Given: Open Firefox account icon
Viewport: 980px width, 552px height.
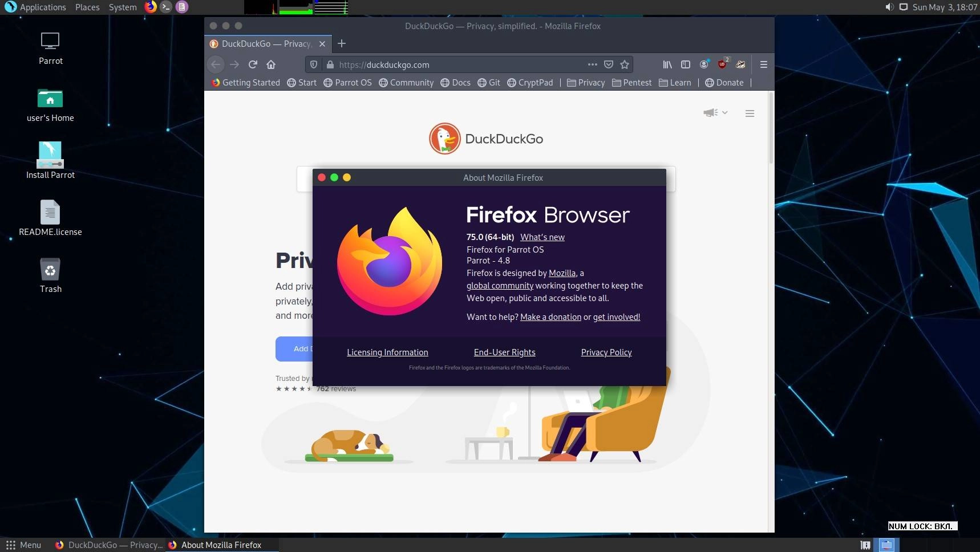Looking at the screenshot, I should [x=704, y=64].
